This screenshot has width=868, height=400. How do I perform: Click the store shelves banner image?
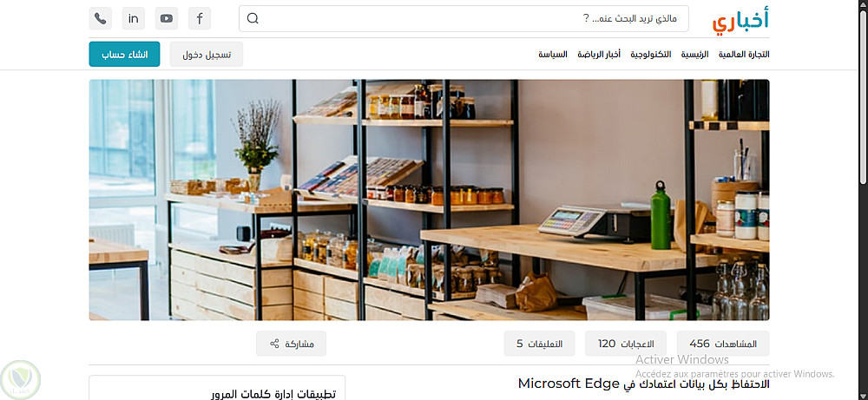click(x=429, y=200)
